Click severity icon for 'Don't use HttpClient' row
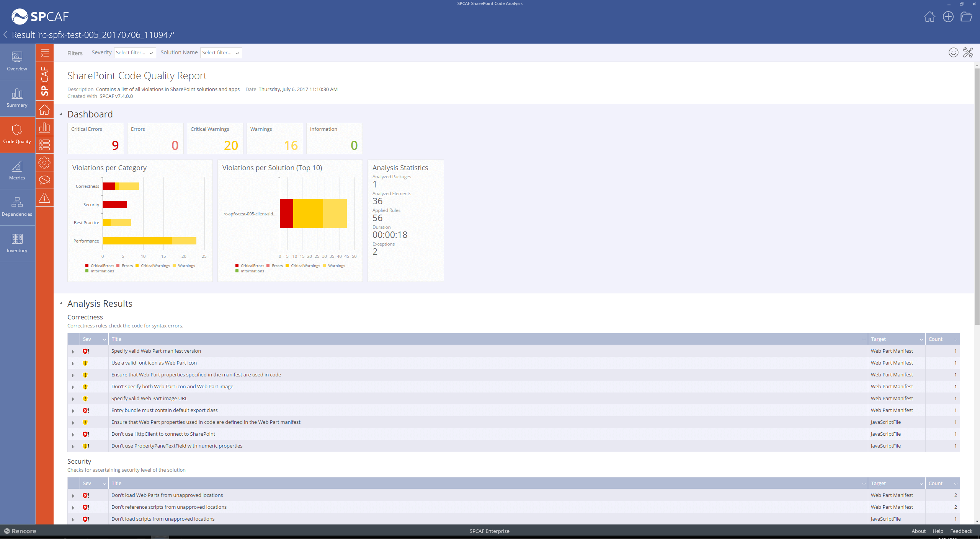The image size is (980, 539). 86,434
